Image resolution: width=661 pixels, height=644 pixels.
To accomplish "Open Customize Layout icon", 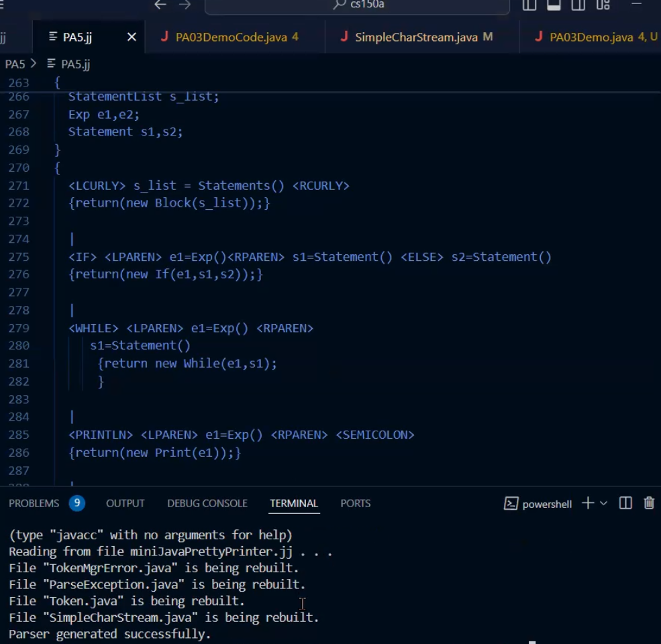I will [x=603, y=5].
